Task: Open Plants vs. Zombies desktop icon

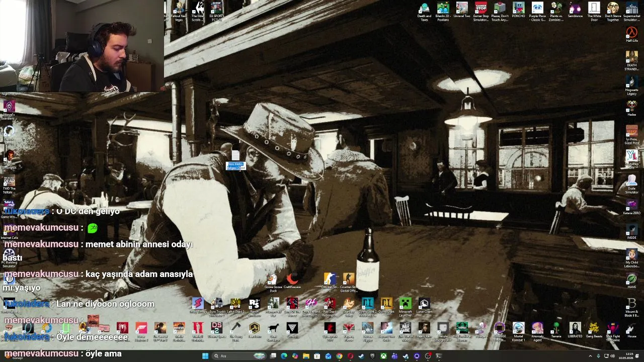Action: click(556, 12)
